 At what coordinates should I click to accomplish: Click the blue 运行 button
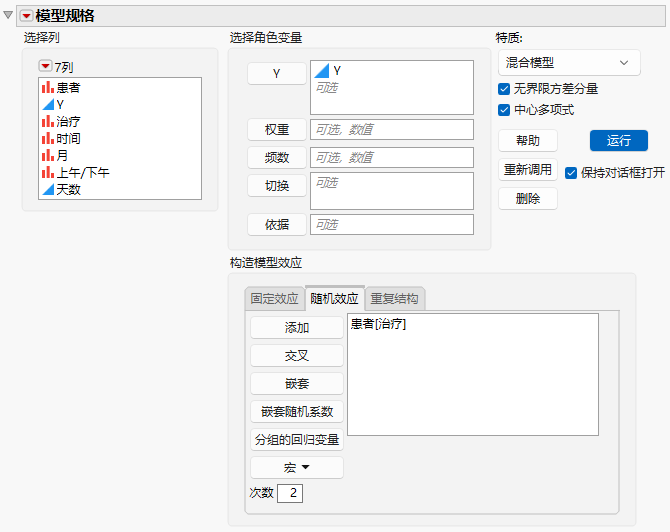click(619, 141)
